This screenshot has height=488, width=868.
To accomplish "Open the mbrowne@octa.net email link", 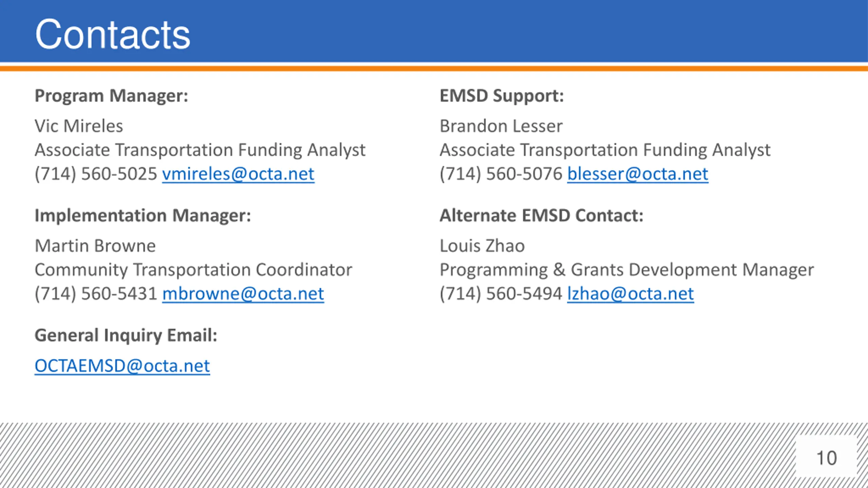I will tap(243, 294).
